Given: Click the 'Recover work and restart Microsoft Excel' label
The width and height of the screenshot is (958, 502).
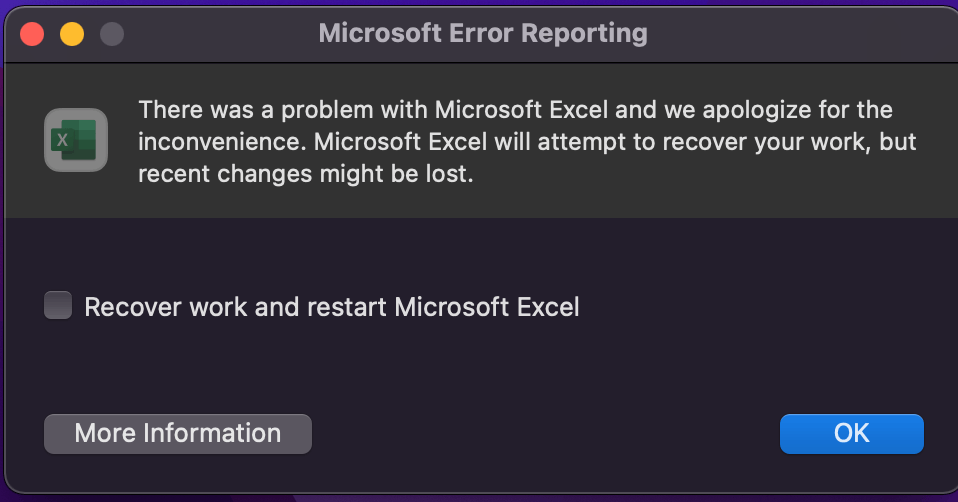Looking at the screenshot, I should click(332, 307).
